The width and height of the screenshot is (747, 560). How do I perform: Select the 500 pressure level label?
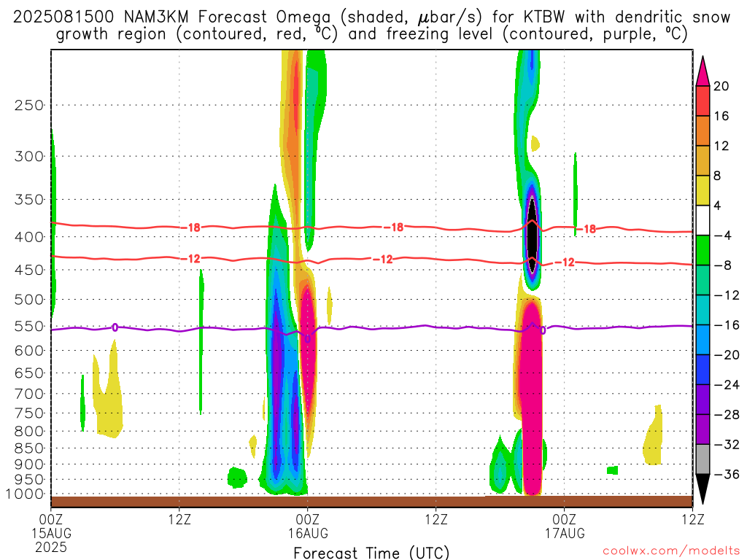point(29,300)
